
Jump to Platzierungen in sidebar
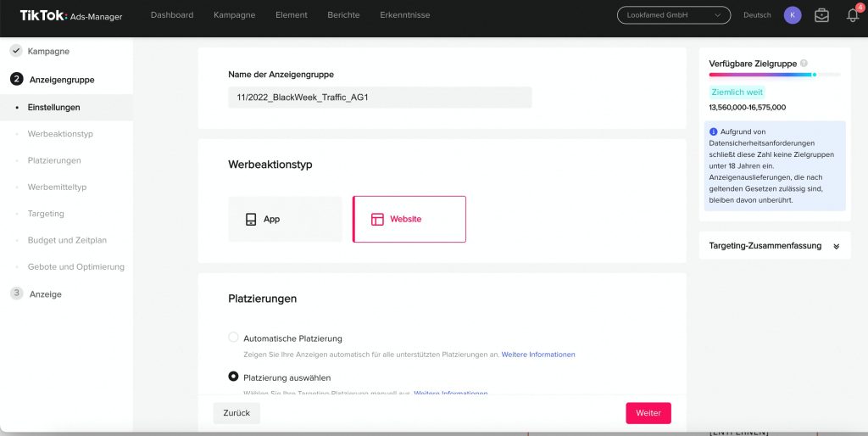(x=54, y=160)
